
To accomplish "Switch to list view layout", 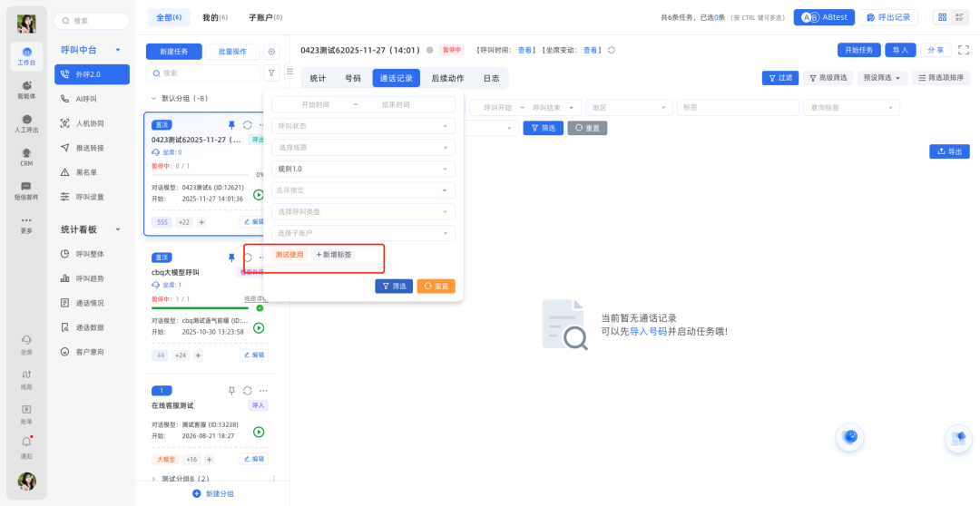I will [960, 17].
